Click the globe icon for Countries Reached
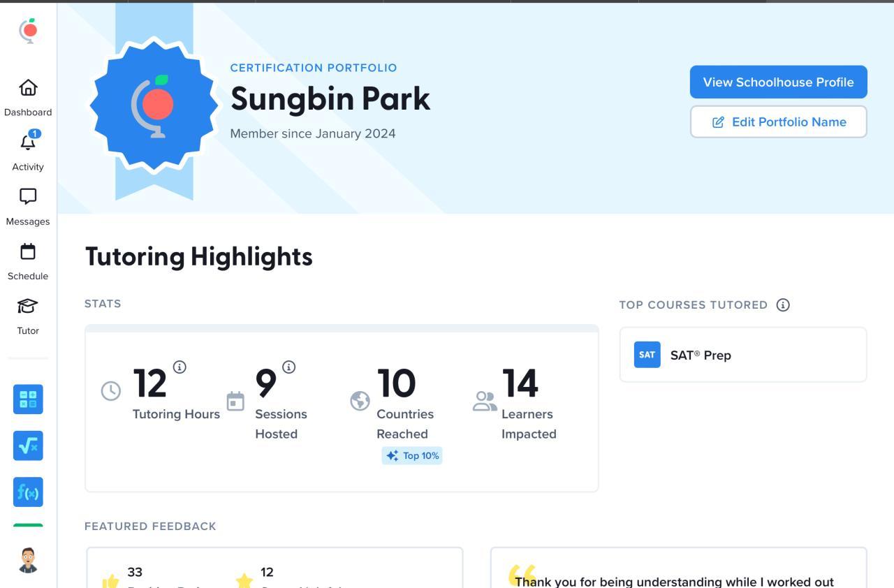894x588 pixels. pyautogui.click(x=360, y=401)
